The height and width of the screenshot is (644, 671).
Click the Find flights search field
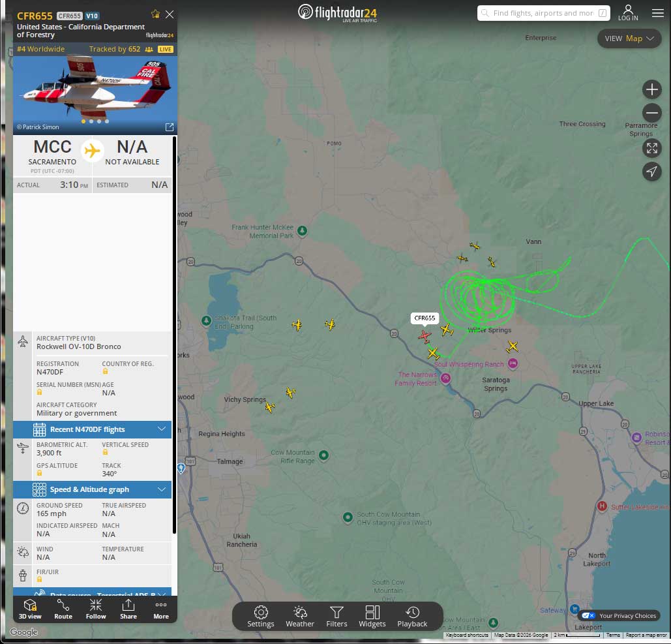(543, 13)
